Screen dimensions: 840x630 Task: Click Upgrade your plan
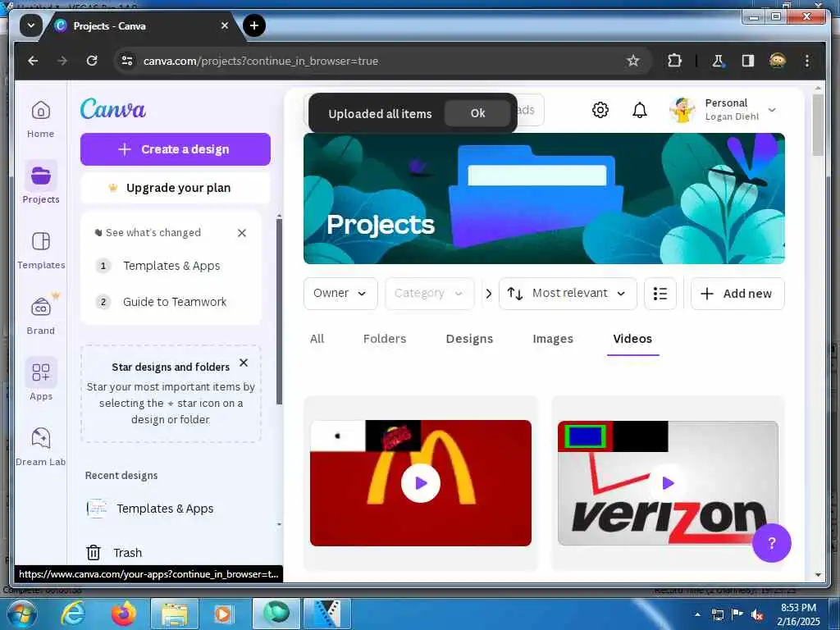(176, 188)
